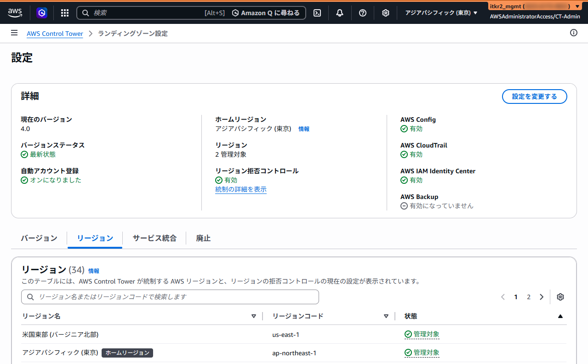Viewport: 588px width, 364px height.
Task: Click the 設定を変更する button
Action: (x=534, y=97)
